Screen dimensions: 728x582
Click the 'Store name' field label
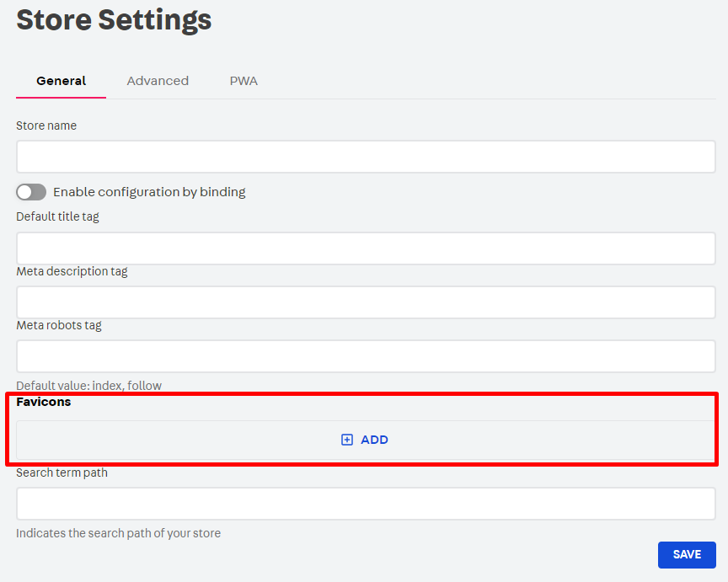pos(46,125)
